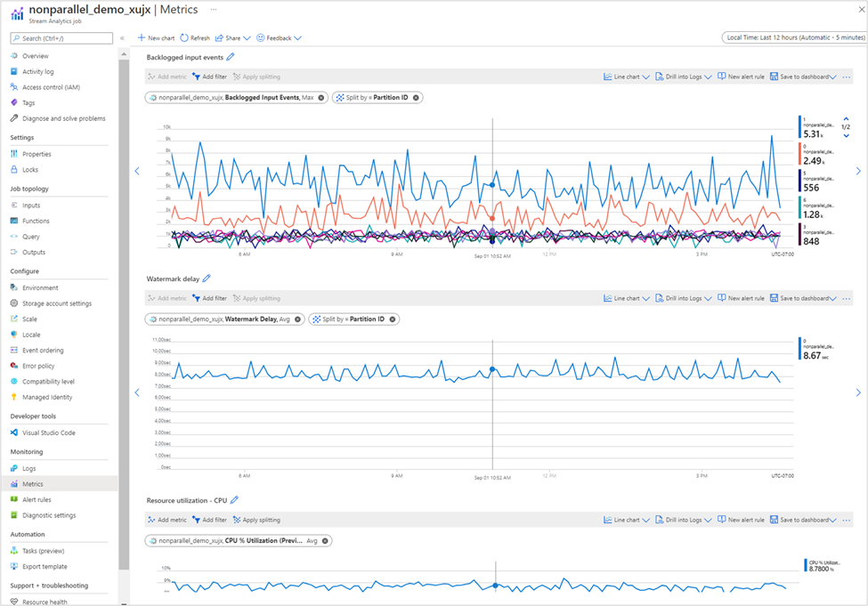Open more options ellipsis on first chart
Image resolution: width=868 pixels, height=606 pixels.
[847, 77]
